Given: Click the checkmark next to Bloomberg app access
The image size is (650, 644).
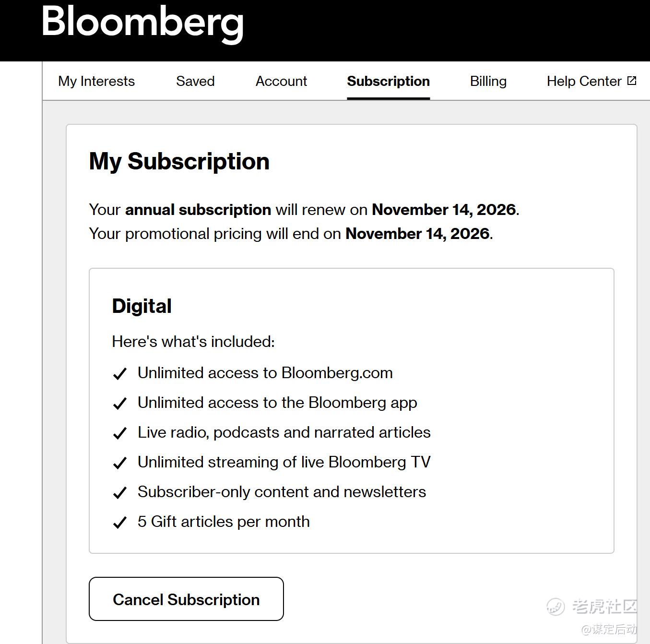Looking at the screenshot, I should coord(119,403).
